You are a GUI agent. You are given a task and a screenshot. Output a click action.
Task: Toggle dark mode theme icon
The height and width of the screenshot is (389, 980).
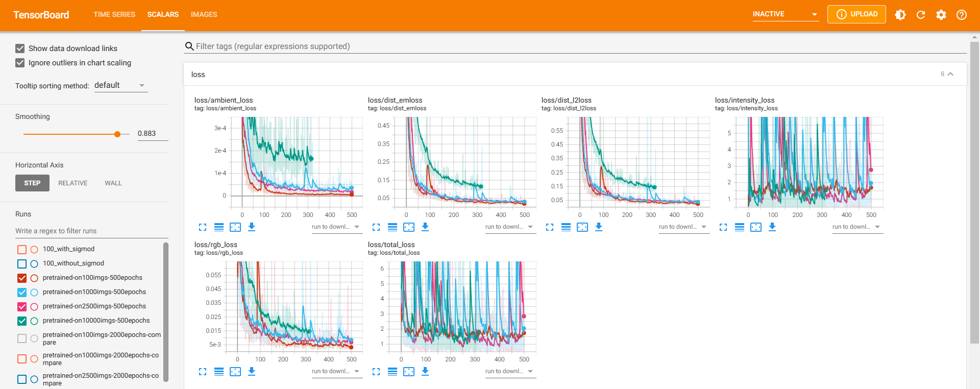pyautogui.click(x=900, y=15)
